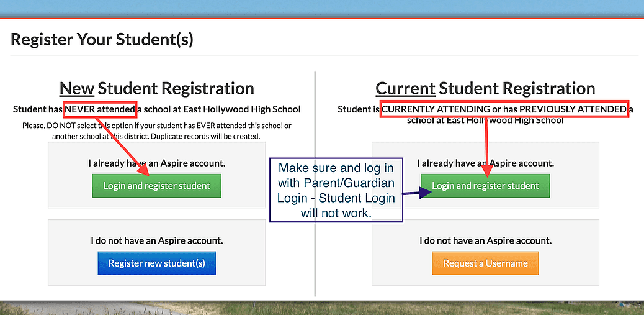Click the 'Student has NEVER attended' description line
The height and width of the screenshot is (315, 644).
[x=156, y=109]
